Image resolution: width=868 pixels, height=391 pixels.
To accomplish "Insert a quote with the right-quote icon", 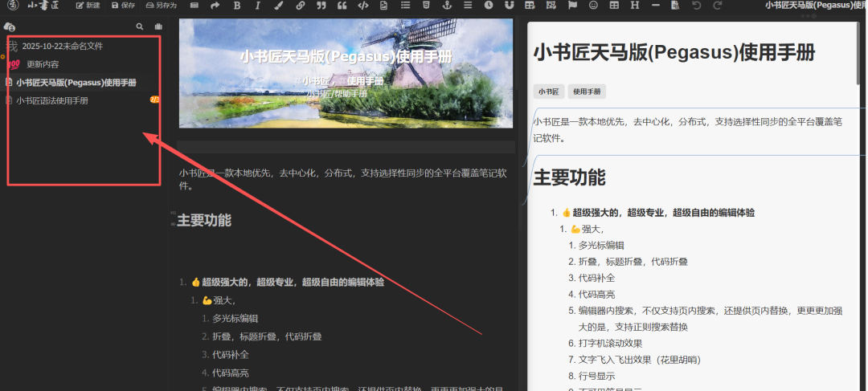I will coord(321,6).
